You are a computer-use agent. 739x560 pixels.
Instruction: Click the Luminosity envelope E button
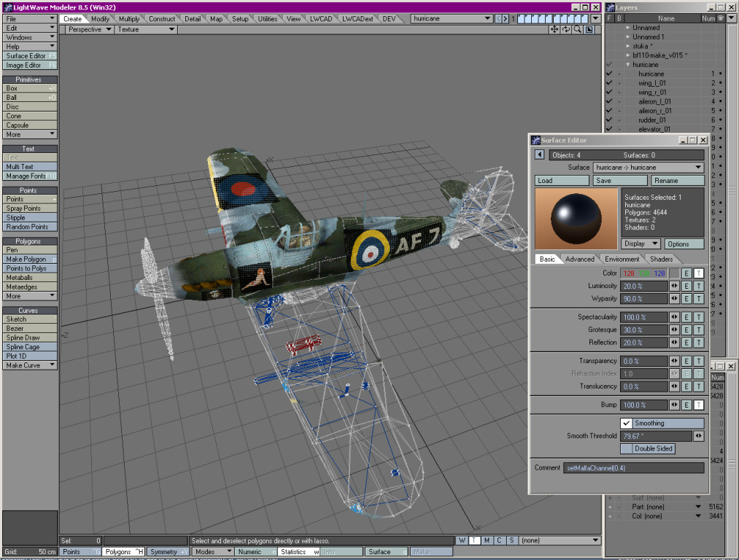pos(686,286)
